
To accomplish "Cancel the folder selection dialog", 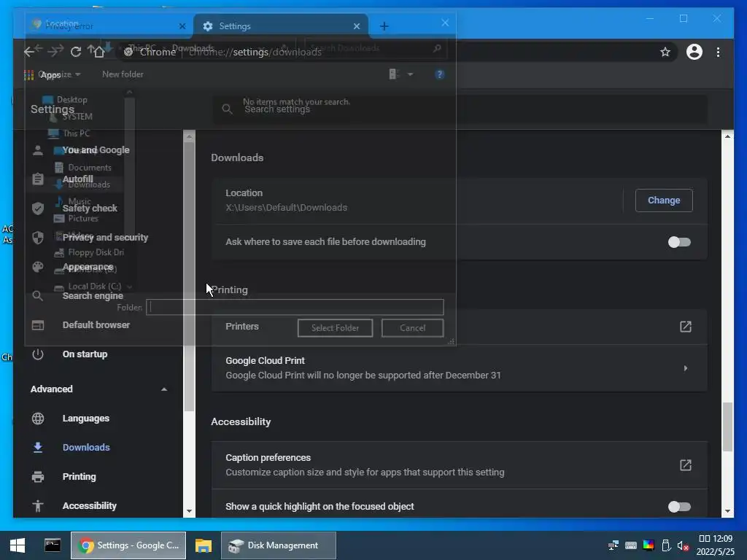I will pyautogui.click(x=413, y=328).
